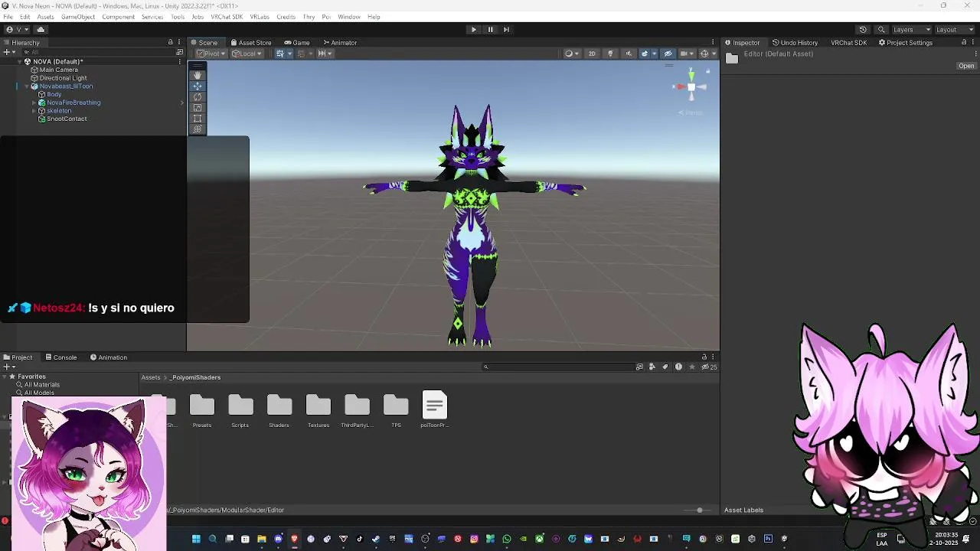Open the Animation tab
The image size is (980, 551).
(109, 357)
